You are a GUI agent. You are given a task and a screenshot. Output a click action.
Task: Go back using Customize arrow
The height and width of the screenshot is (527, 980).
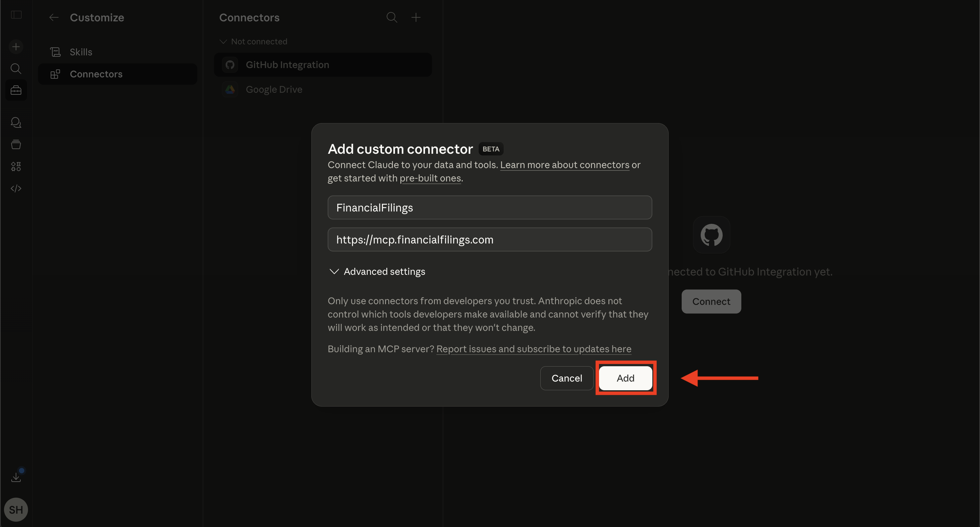tap(54, 18)
